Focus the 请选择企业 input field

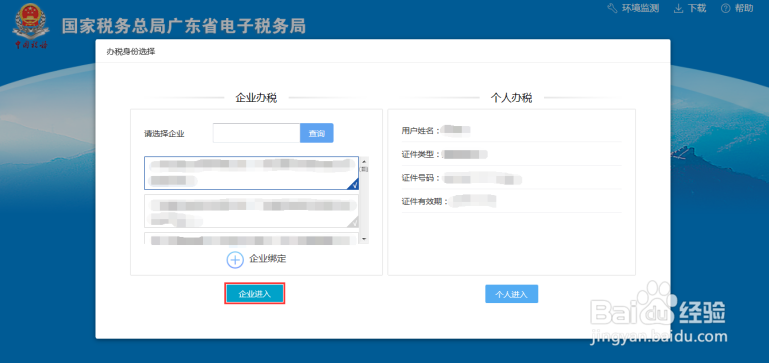(x=256, y=133)
